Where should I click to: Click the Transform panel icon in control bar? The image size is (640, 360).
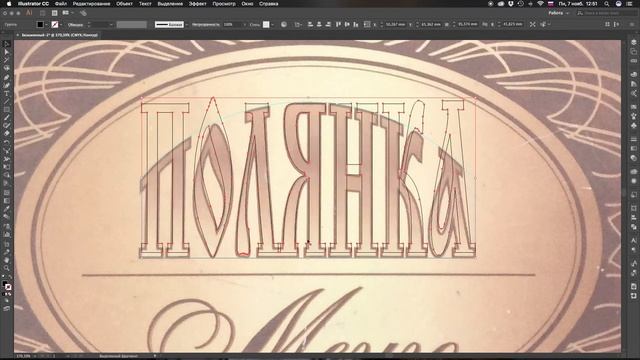click(367, 24)
